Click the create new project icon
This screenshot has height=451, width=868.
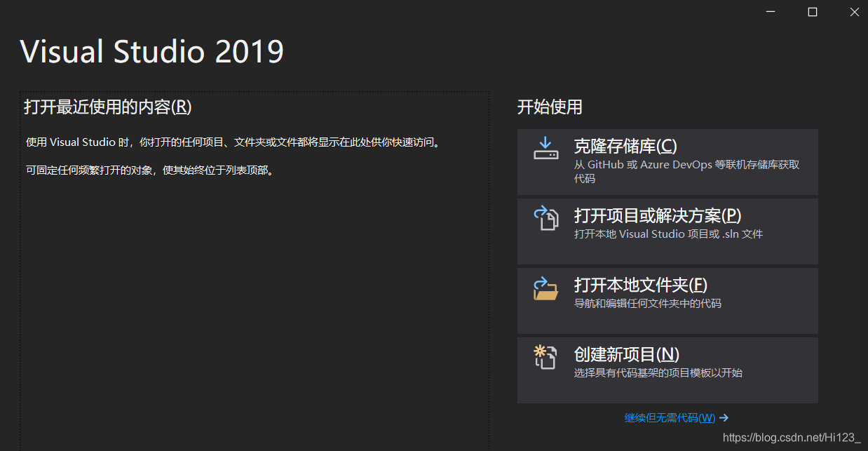tap(545, 357)
